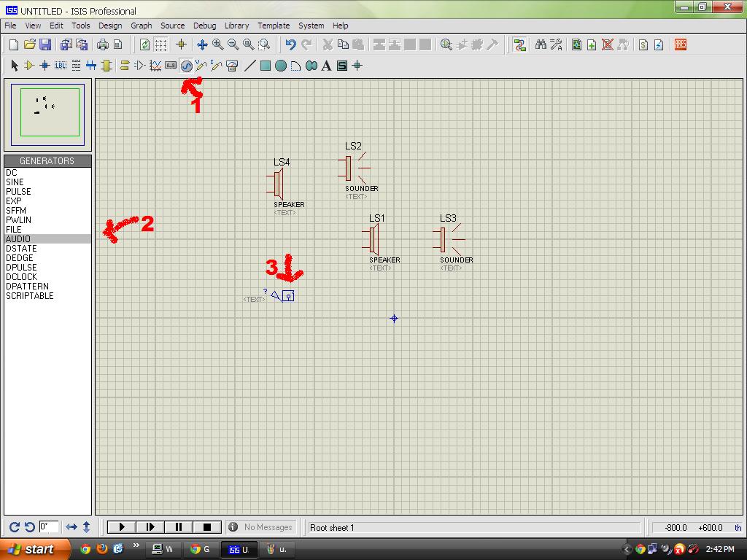Choose the Text Script tool
747x560 pixels.
pyautogui.click(x=76, y=66)
